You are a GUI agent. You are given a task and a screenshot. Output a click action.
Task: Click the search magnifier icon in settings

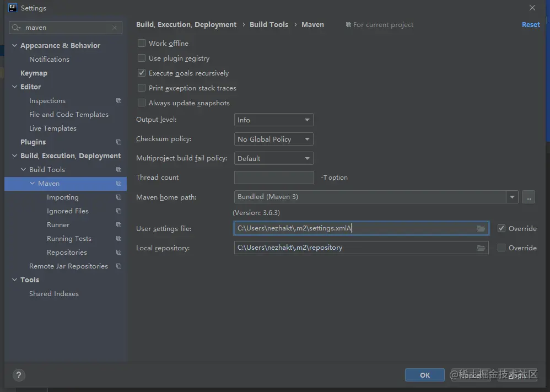(x=17, y=28)
